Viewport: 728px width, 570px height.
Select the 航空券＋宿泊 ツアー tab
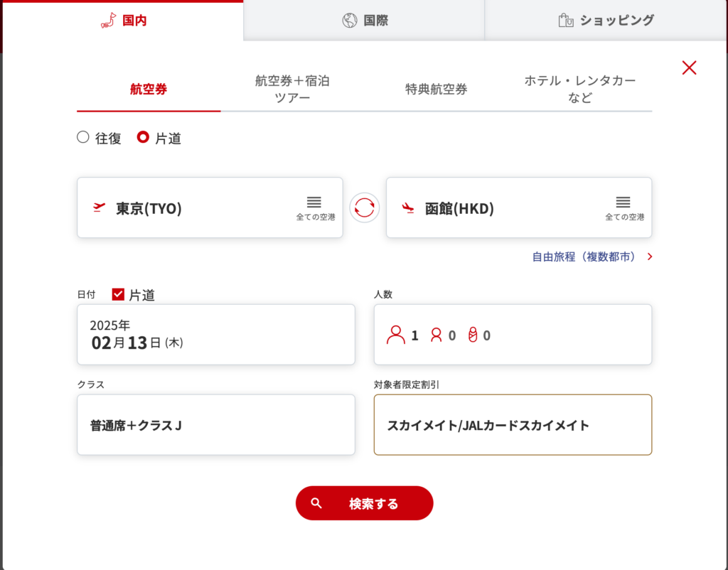click(292, 89)
